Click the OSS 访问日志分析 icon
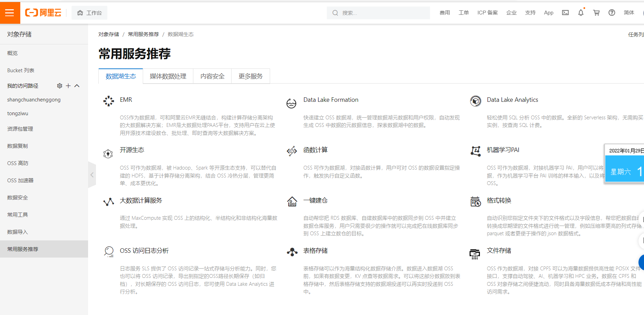 click(x=109, y=252)
